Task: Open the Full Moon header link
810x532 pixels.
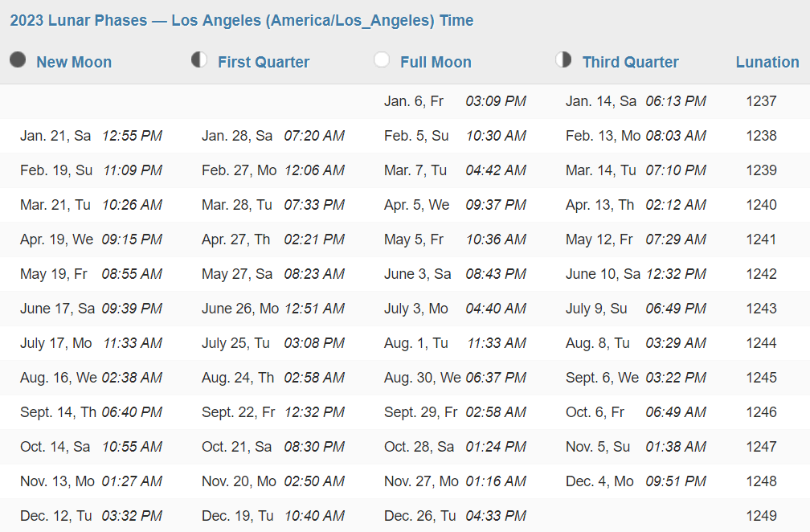Action: point(436,62)
